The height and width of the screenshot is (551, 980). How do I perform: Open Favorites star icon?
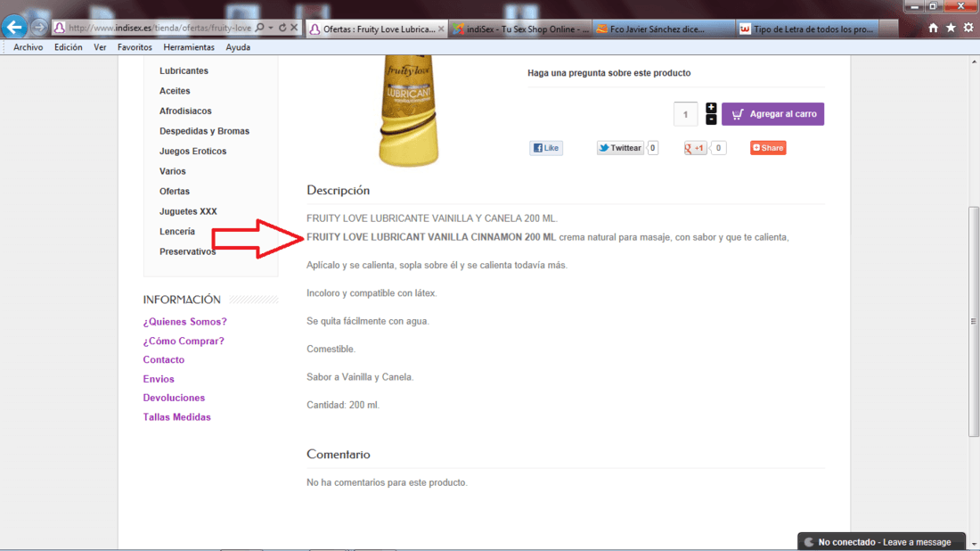951,28
